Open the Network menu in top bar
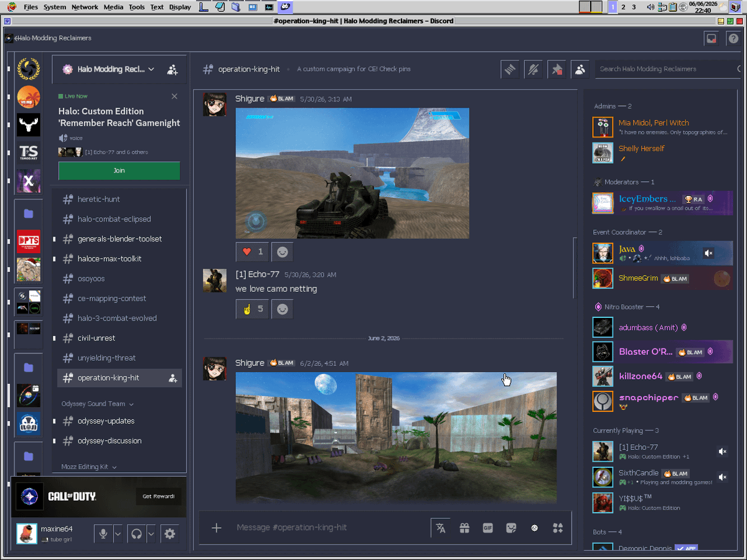 [85, 7]
